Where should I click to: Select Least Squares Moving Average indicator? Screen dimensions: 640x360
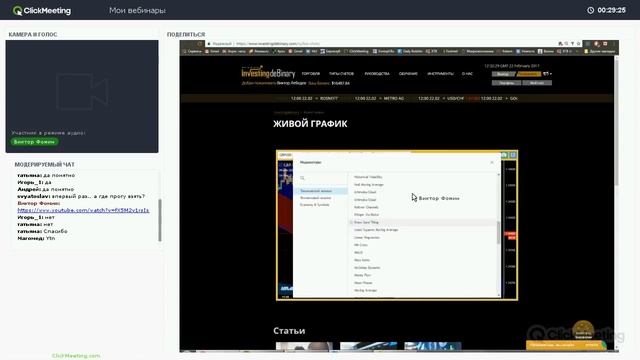(376, 230)
